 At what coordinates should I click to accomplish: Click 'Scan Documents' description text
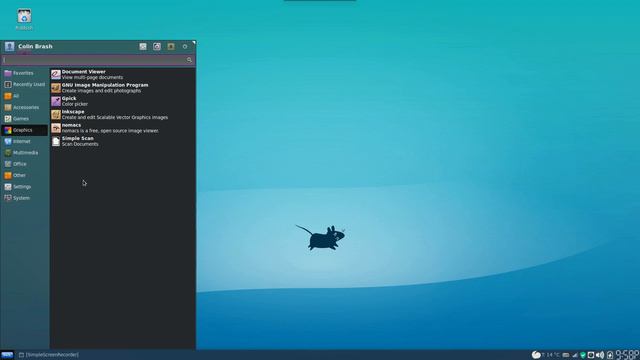point(80,144)
